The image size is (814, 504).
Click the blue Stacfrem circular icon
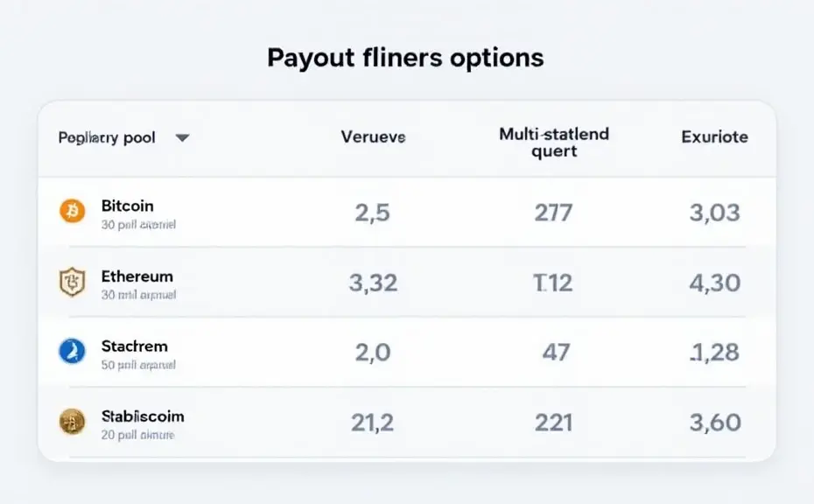coord(72,351)
